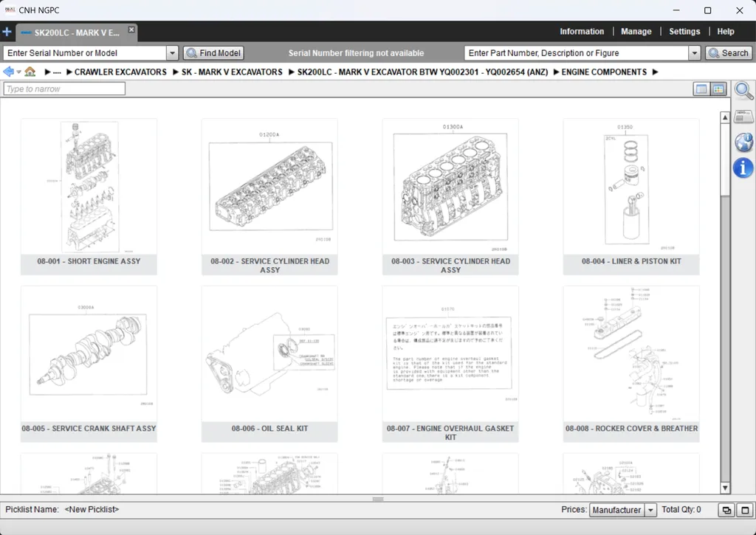The height and width of the screenshot is (535, 756).
Task: Add a new tab with the plus icon
Action: coord(7,32)
